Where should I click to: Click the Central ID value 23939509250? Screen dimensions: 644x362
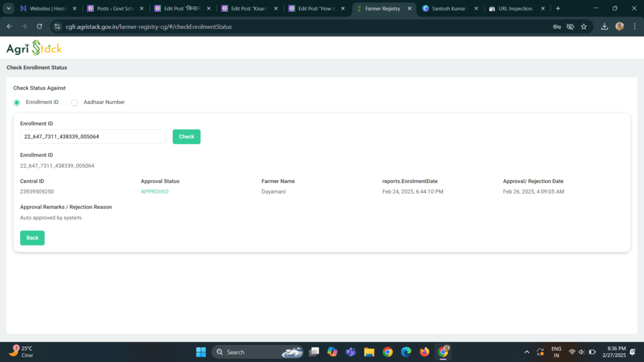tap(37, 191)
